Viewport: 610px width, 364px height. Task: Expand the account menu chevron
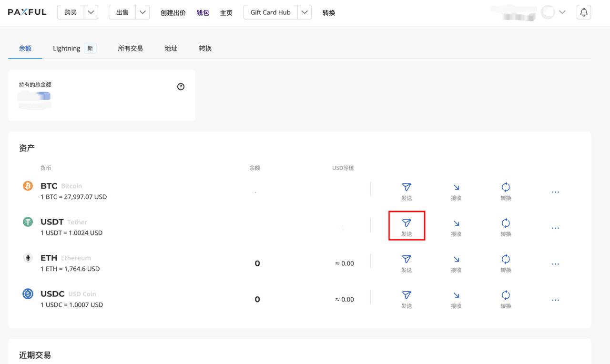tap(562, 12)
